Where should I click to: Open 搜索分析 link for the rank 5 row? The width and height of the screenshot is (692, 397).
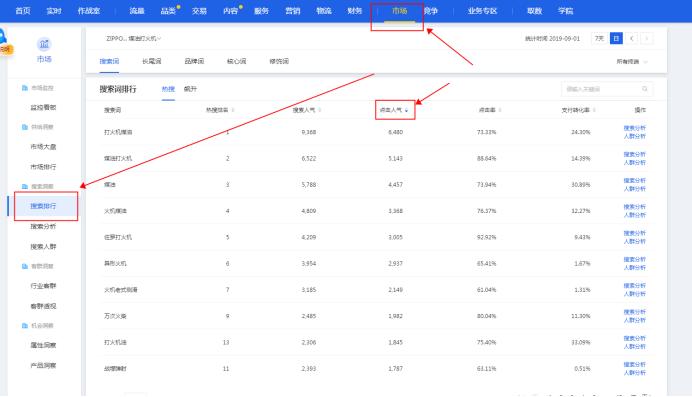coord(635,233)
